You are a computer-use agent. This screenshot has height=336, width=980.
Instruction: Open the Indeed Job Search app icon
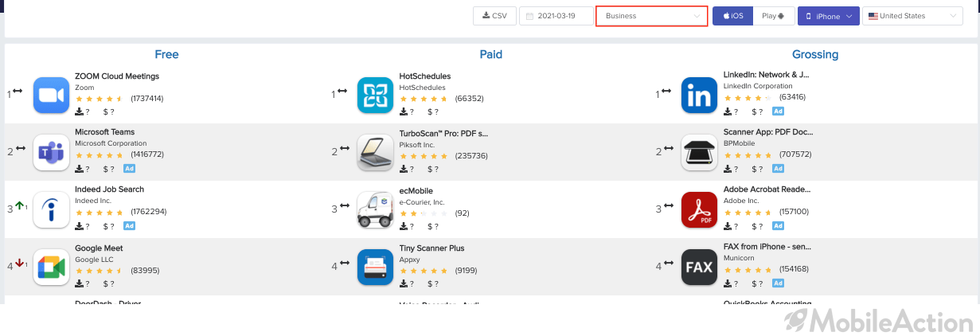(51, 209)
